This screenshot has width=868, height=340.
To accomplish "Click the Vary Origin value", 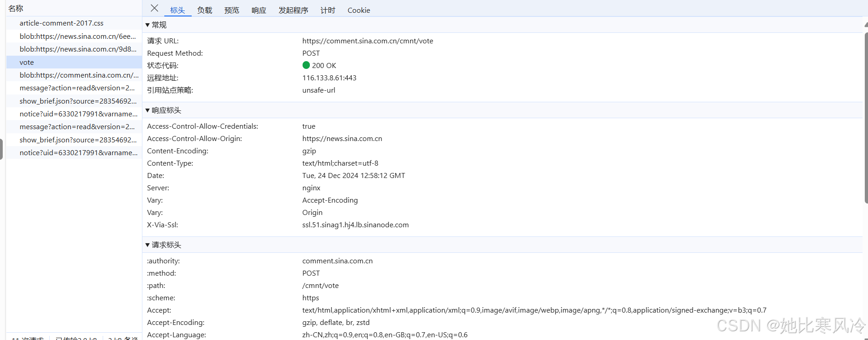I will pyautogui.click(x=312, y=212).
